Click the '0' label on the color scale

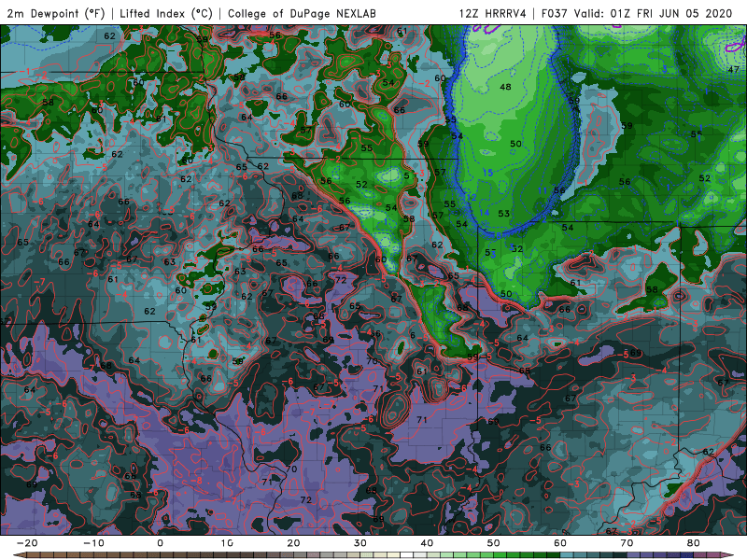pos(160,543)
